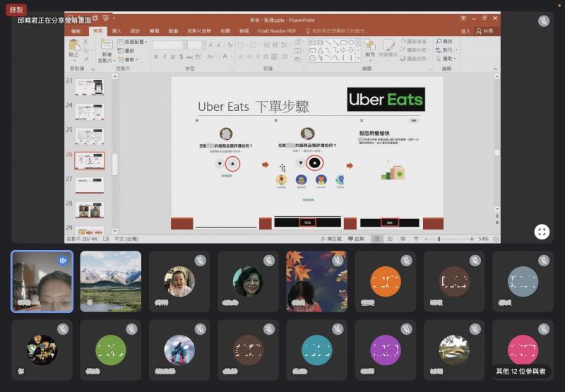Click the mute icon on teal avatar tile
The height and width of the screenshot is (392, 565).
(x=338, y=329)
